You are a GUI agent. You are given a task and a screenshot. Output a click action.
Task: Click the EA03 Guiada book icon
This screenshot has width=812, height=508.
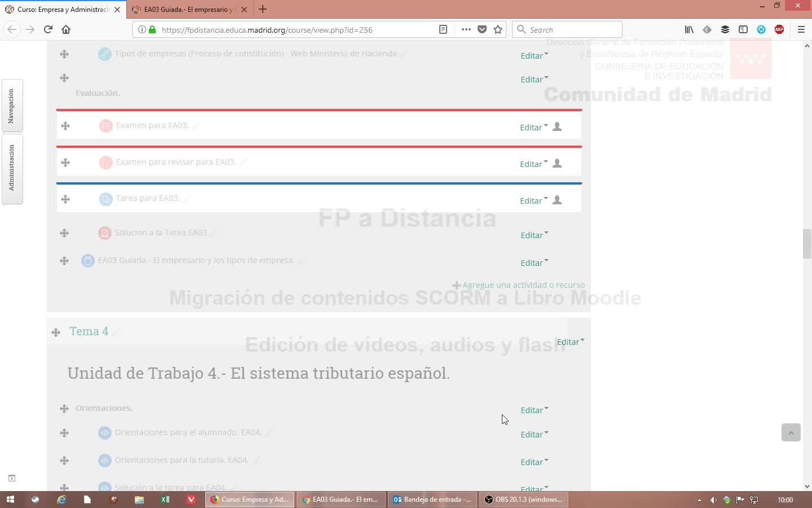[x=87, y=261]
